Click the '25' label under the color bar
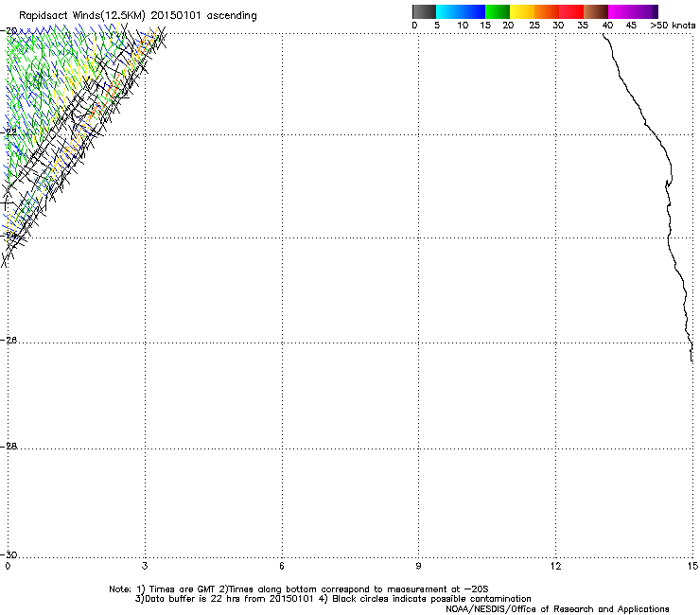Image resolution: width=700 pixels, height=615 pixels. [534, 26]
